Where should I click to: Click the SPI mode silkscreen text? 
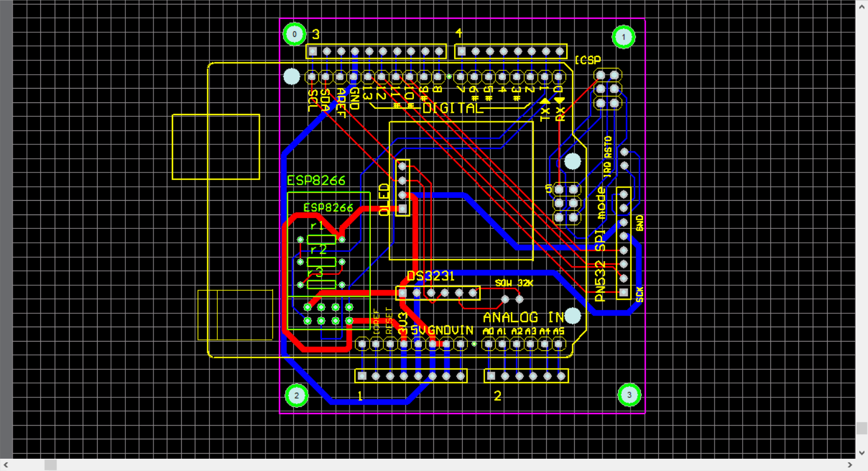pyautogui.click(x=600, y=219)
